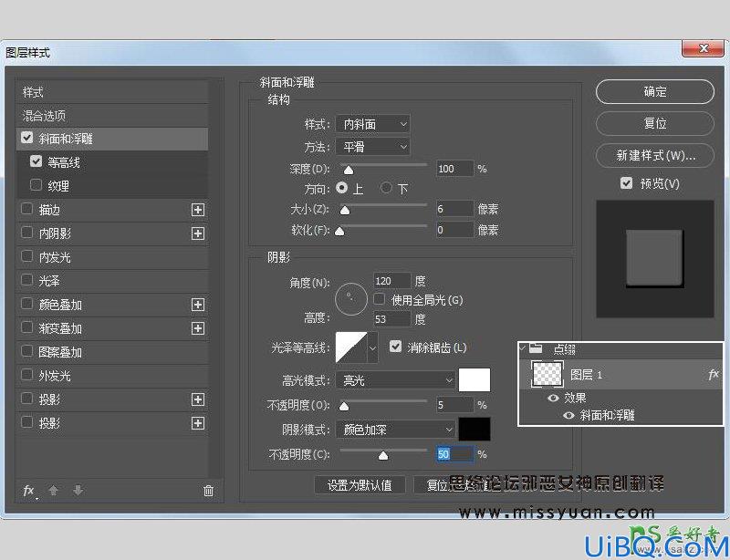
Task: Open the 样式 内斜面 dropdown
Action: (x=373, y=124)
